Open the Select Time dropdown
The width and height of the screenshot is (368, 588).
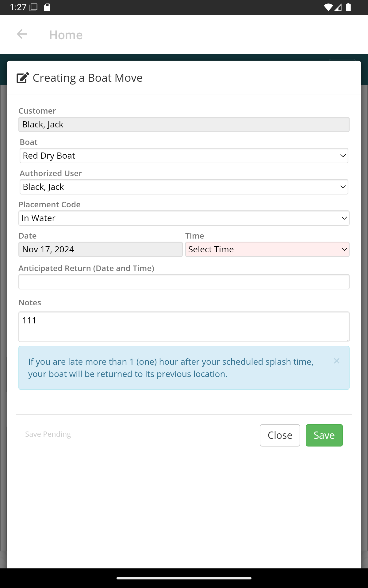pos(267,249)
